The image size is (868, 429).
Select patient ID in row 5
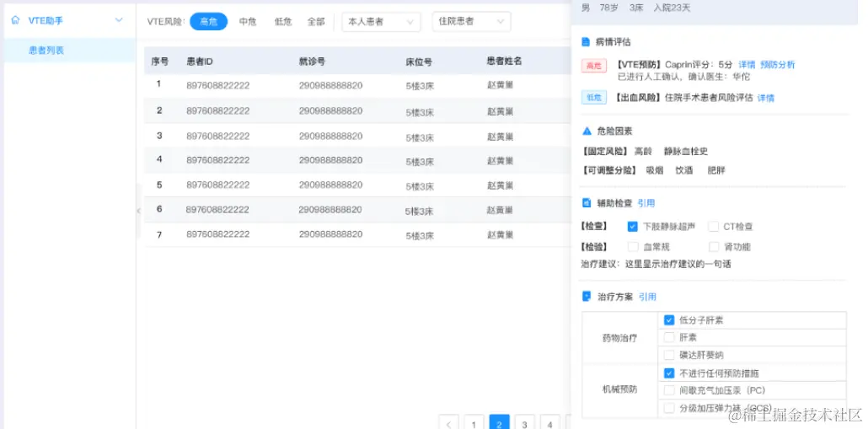[x=218, y=185]
